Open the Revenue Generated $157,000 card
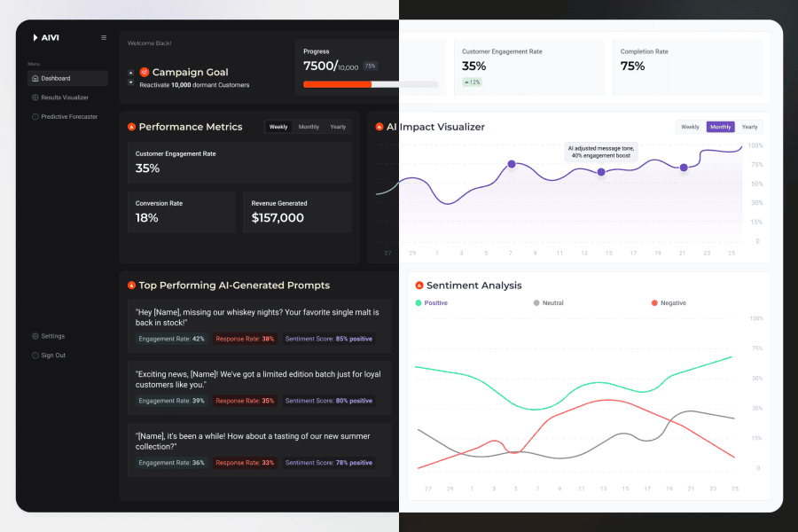The image size is (798, 532). 297,212
